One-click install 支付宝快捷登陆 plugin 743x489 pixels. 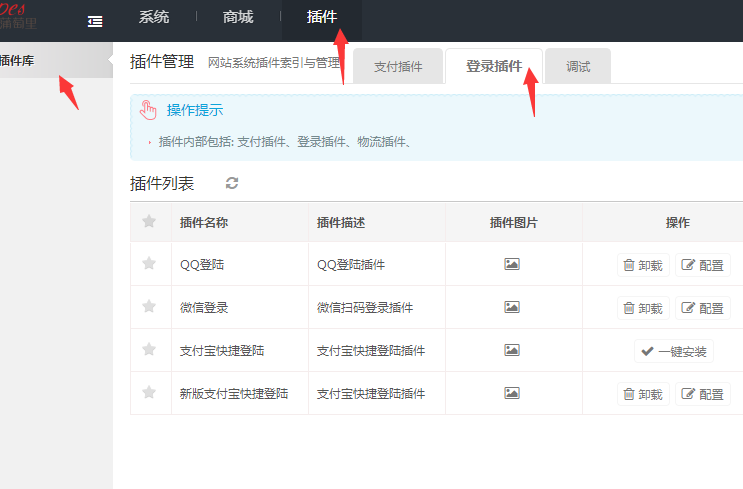(x=673, y=351)
